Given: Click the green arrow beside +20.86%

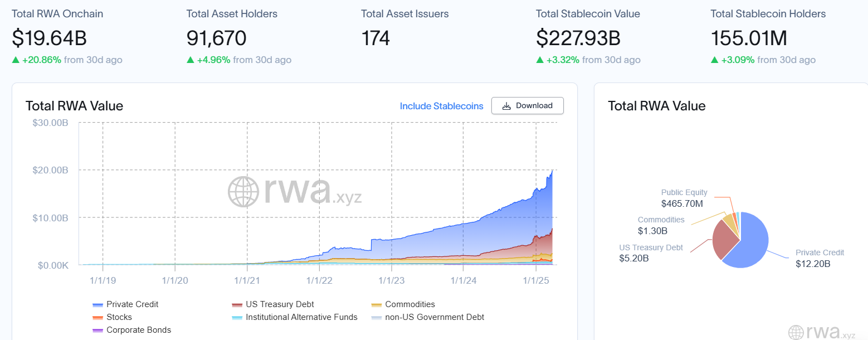Looking at the screenshot, I should [x=16, y=60].
